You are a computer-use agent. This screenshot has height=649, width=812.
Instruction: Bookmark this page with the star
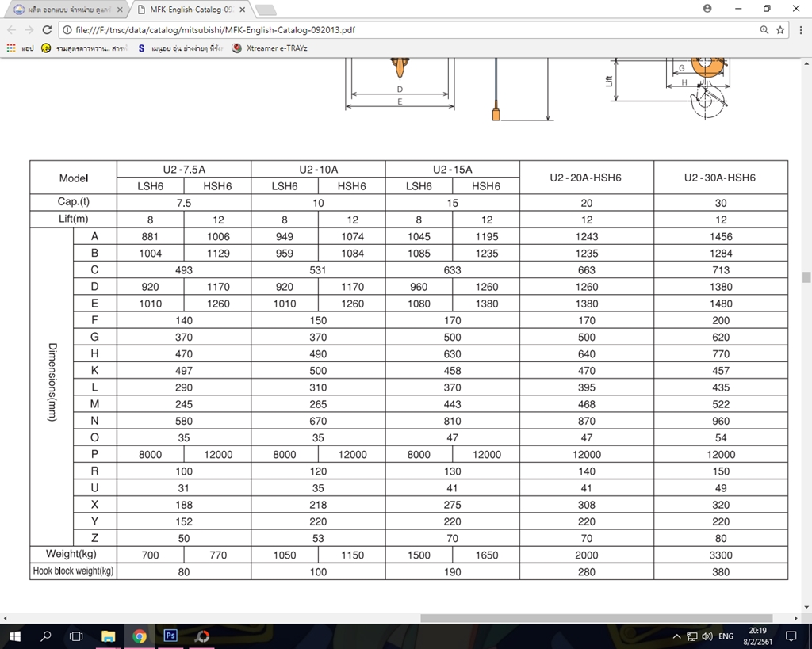[780, 30]
